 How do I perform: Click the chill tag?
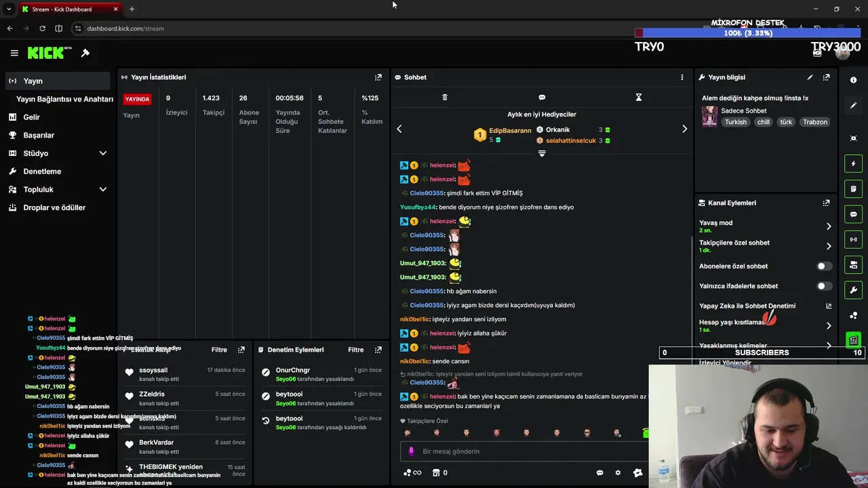(x=764, y=122)
